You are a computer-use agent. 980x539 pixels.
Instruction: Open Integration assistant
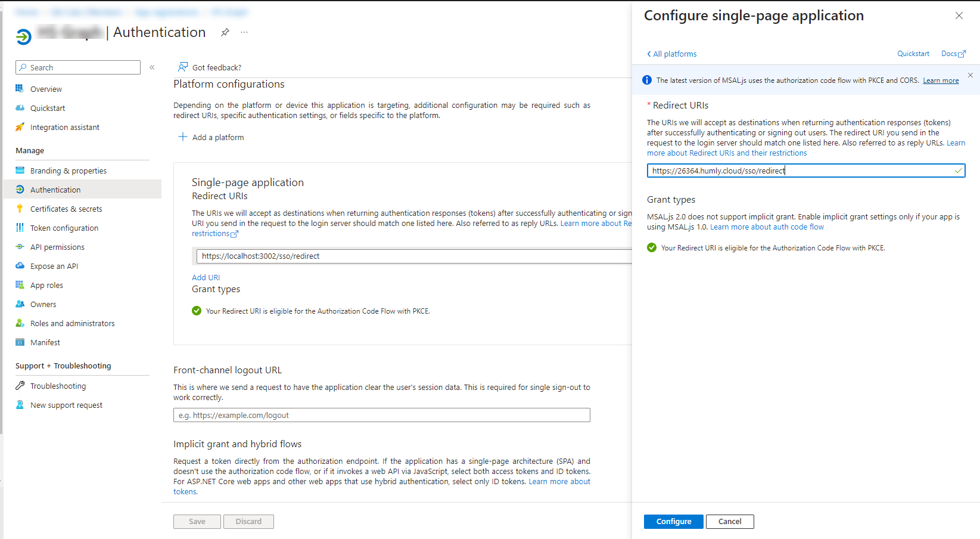coord(64,127)
